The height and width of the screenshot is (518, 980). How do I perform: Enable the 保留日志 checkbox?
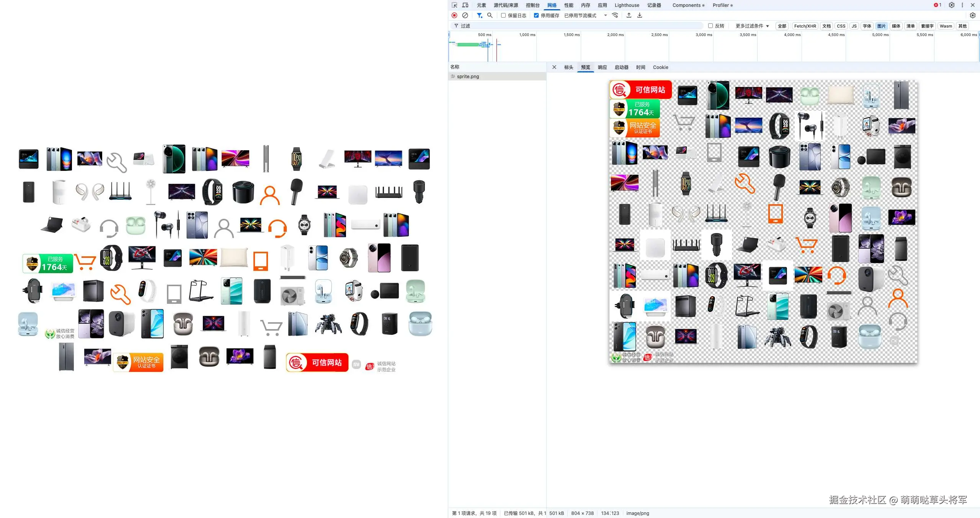tap(503, 16)
